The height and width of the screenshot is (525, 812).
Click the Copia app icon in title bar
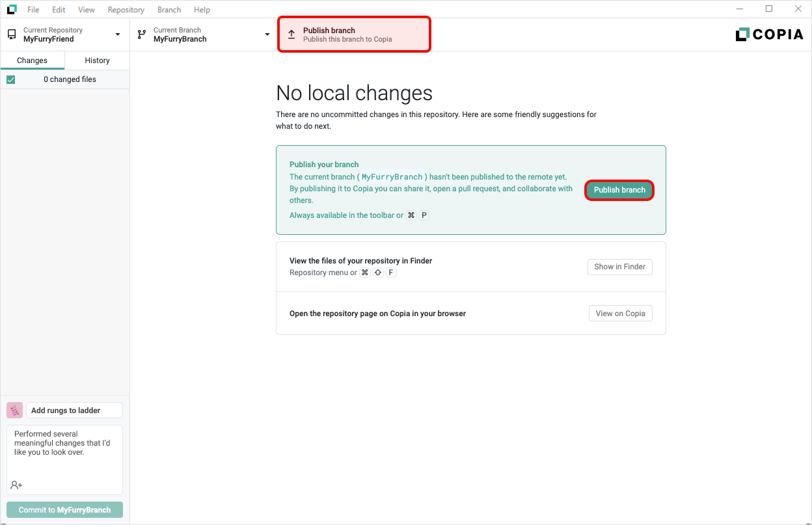point(12,10)
